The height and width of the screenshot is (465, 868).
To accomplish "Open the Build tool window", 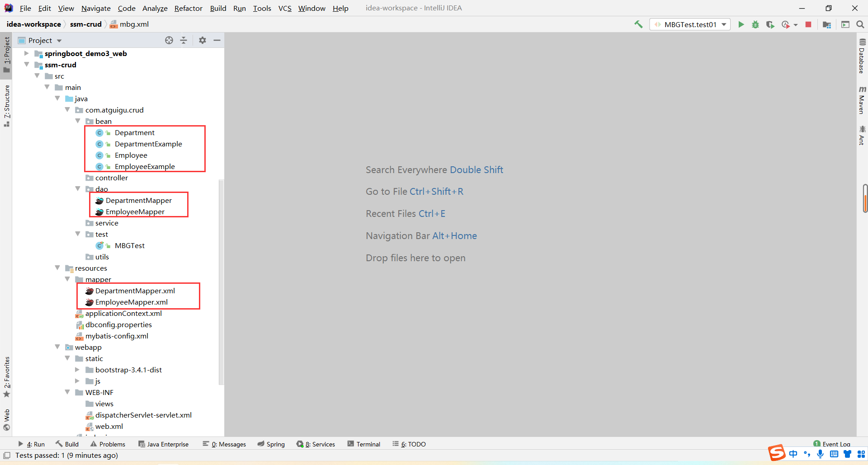I will [67, 444].
